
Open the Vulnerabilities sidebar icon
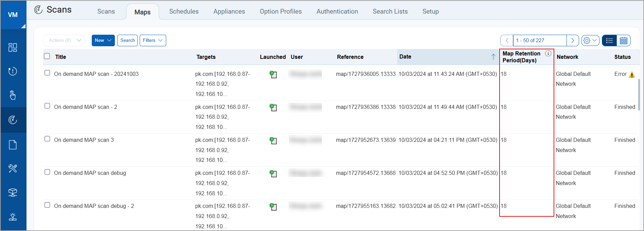pyautogui.click(x=13, y=71)
